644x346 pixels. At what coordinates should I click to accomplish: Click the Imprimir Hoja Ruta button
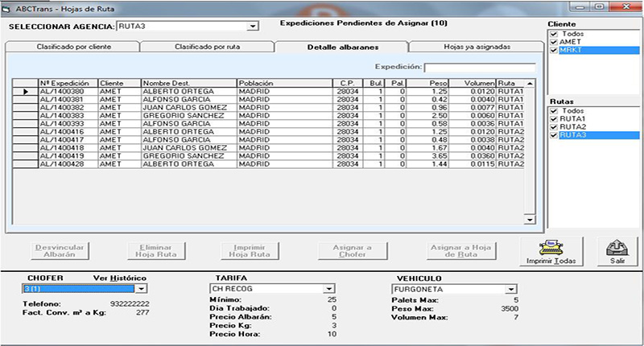pyautogui.click(x=250, y=251)
